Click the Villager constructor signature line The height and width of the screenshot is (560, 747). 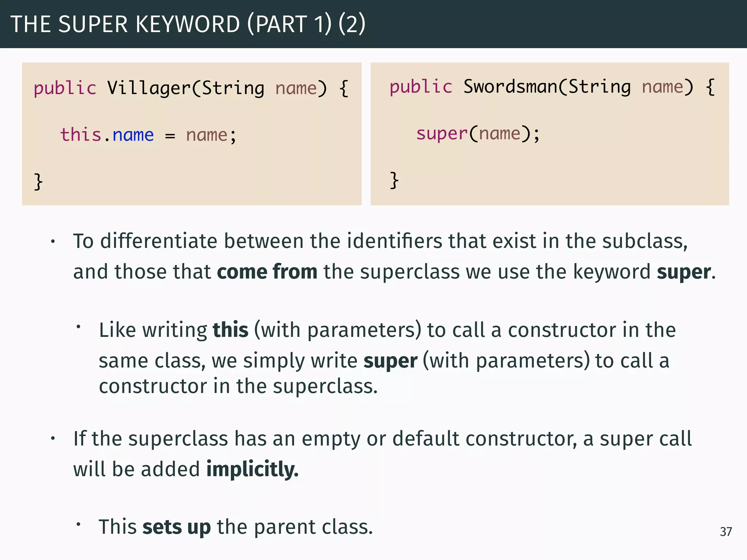[x=191, y=88]
